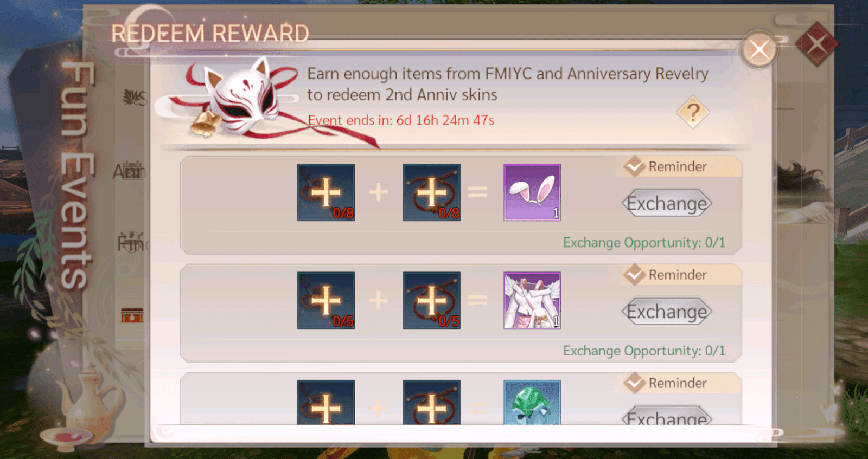The image size is (868, 459).
Task: Tap first material slot showing 0/8
Action: (x=326, y=192)
